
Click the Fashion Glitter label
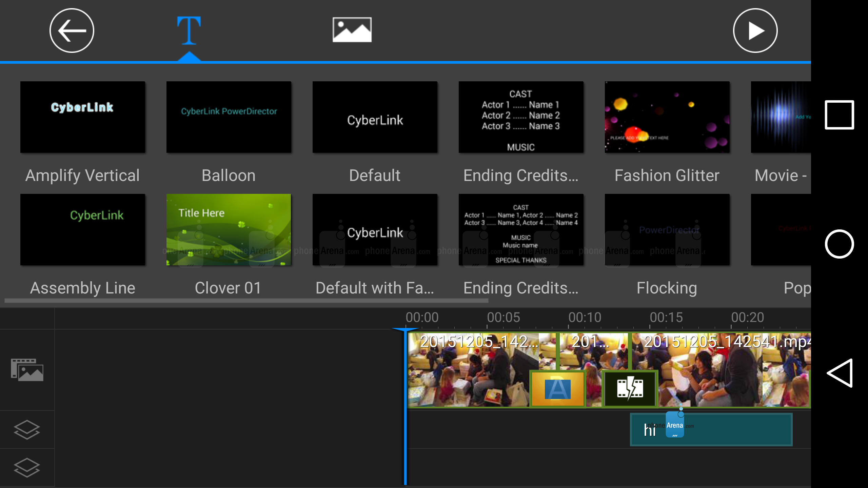point(667,176)
